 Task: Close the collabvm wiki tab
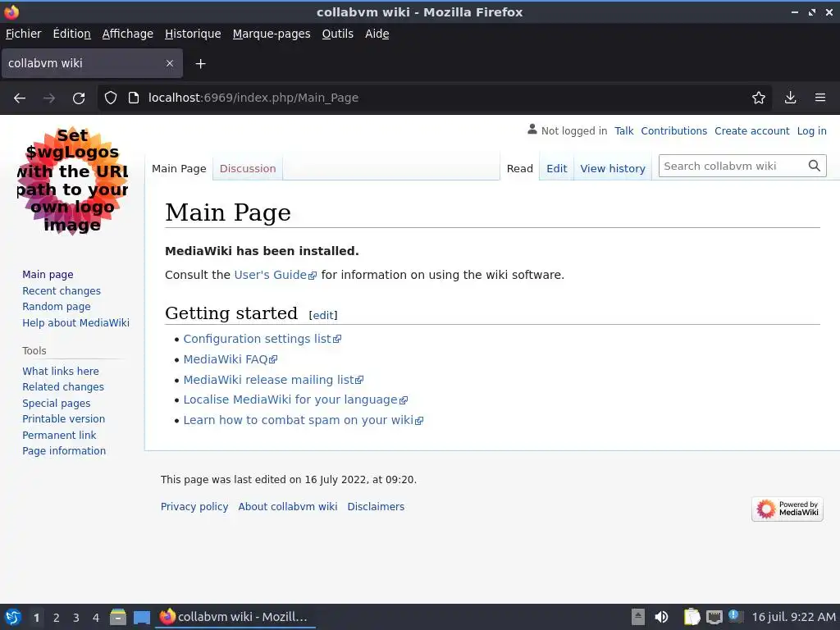point(170,63)
